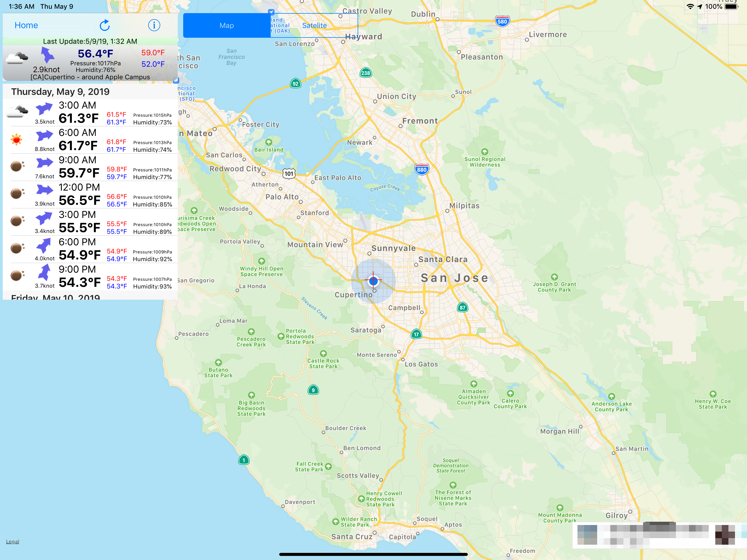Screen dimensions: 747x560
Task: Tap Route 17 highway shield
Action: tap(416, 334)
